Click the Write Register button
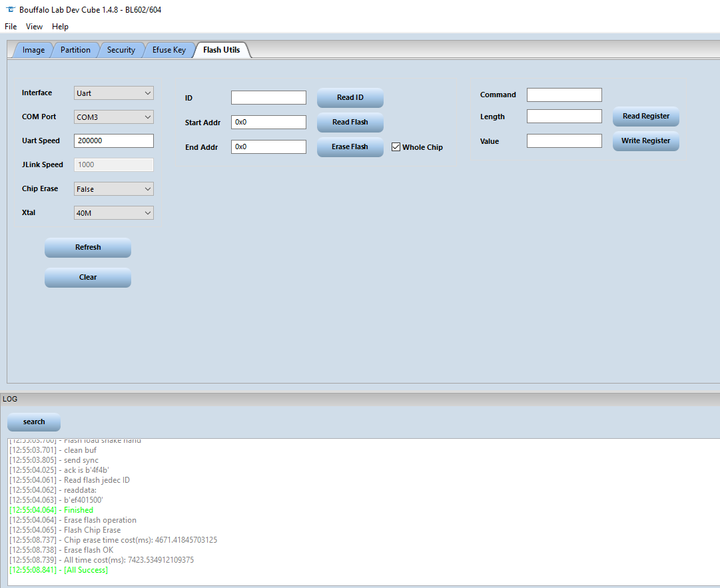 point(646,141)
